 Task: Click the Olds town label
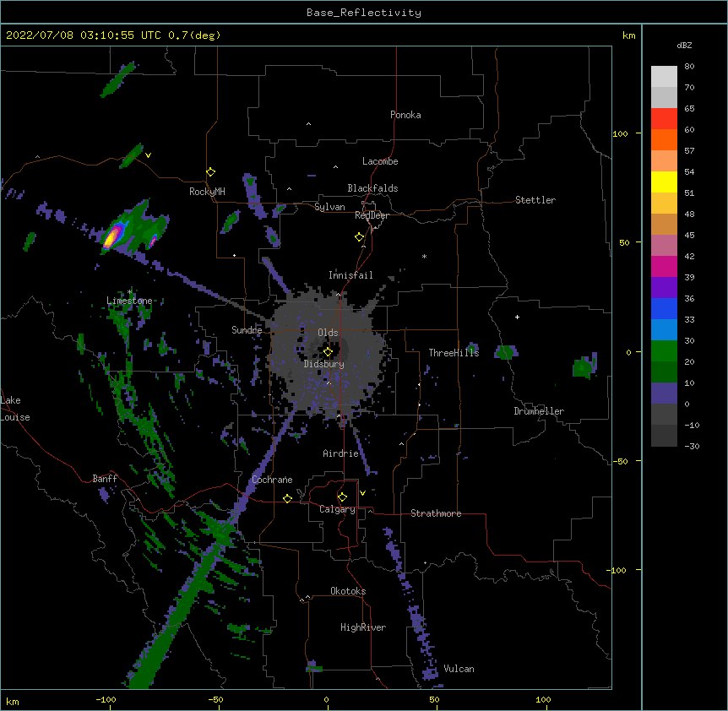coord(328,333)
